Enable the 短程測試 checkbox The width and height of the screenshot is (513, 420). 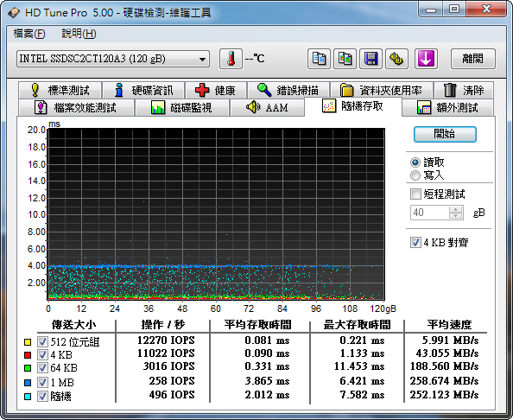pos(415,194)
